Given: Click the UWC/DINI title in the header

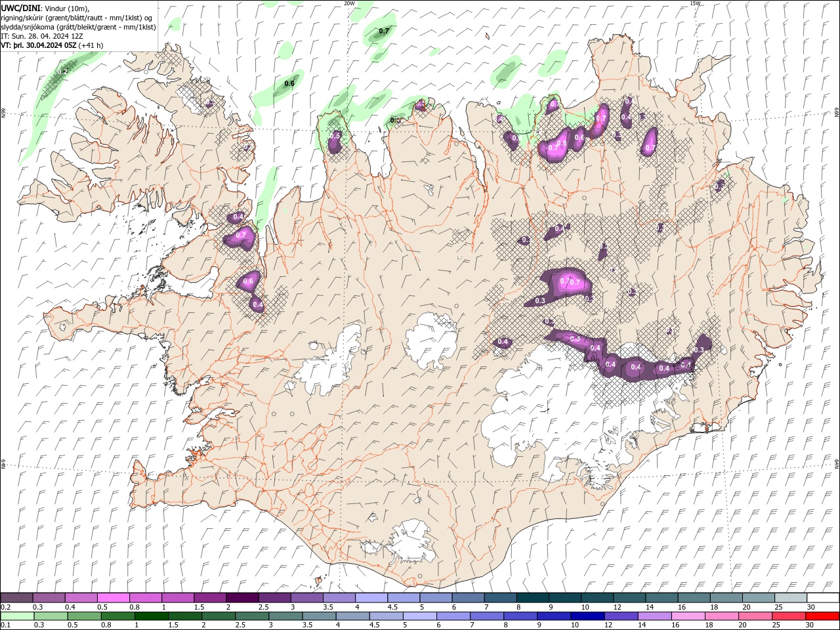Looking at the screenshot, I should (x=21, y=8).
